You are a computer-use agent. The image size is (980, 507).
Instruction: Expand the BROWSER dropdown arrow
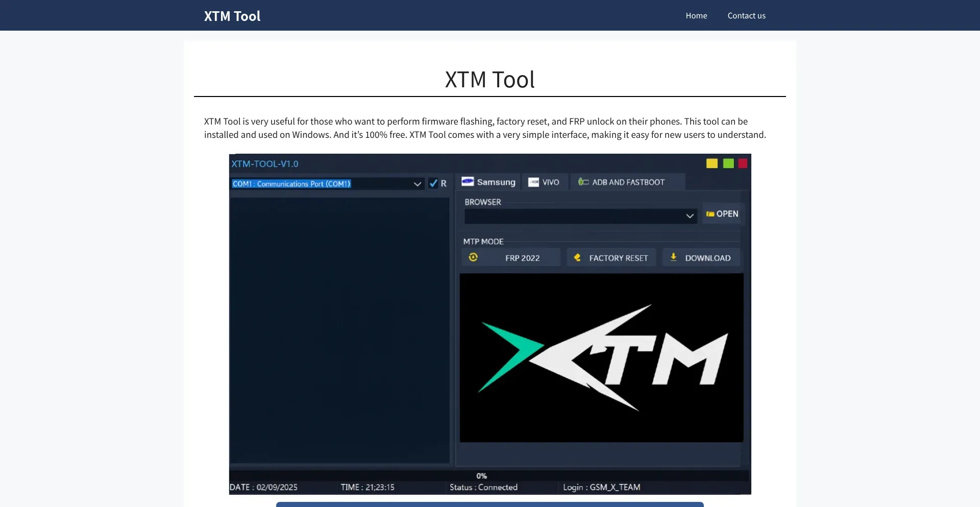click(690, 216)
